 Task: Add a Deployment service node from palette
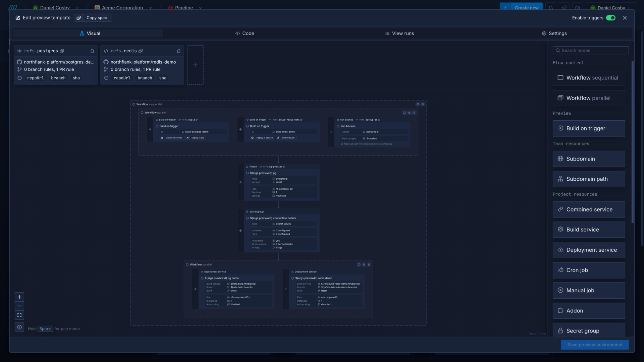[589, 250]
